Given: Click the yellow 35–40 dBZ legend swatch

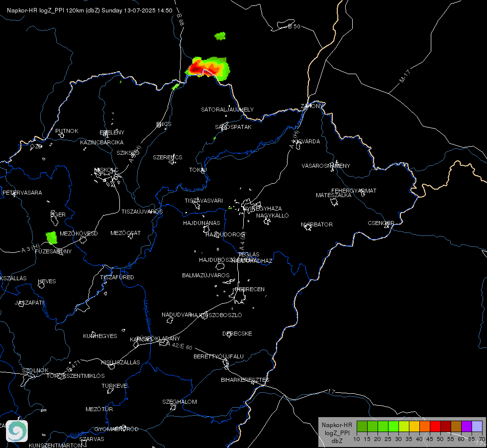Looking at the screenshot, I should pos(414,426).
